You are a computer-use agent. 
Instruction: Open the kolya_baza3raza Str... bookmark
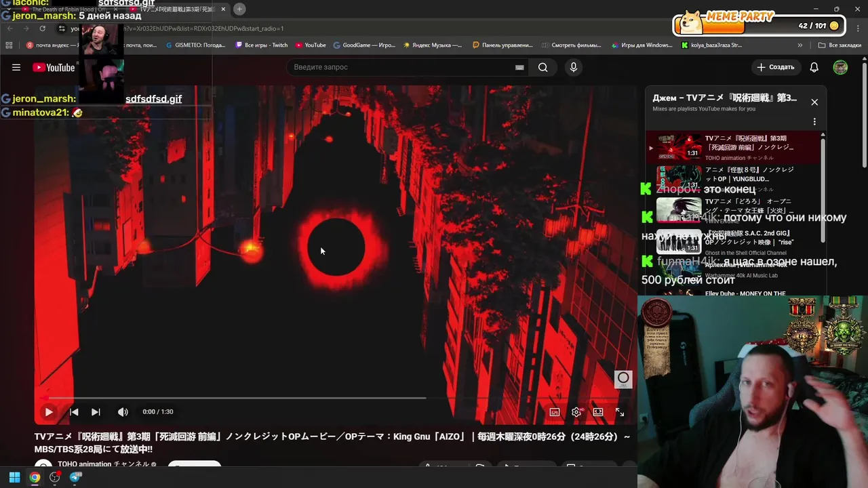point(712,45)
